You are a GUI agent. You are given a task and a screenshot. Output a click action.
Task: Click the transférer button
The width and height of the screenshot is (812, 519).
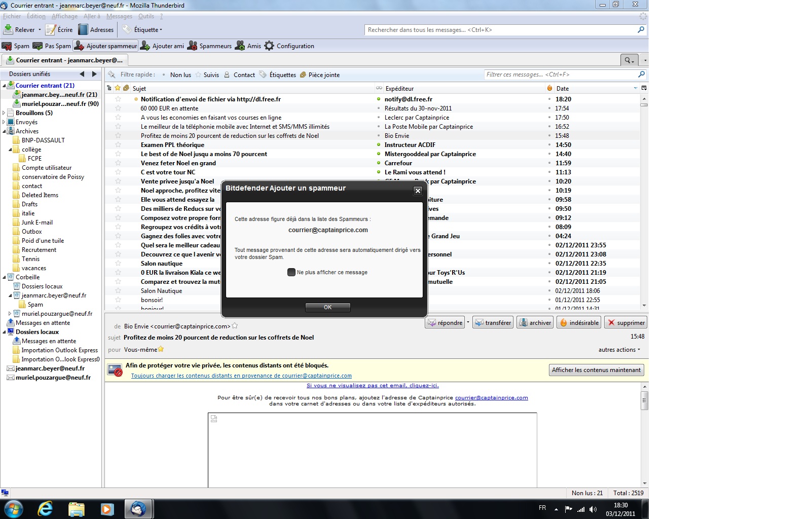pos(493,322)
